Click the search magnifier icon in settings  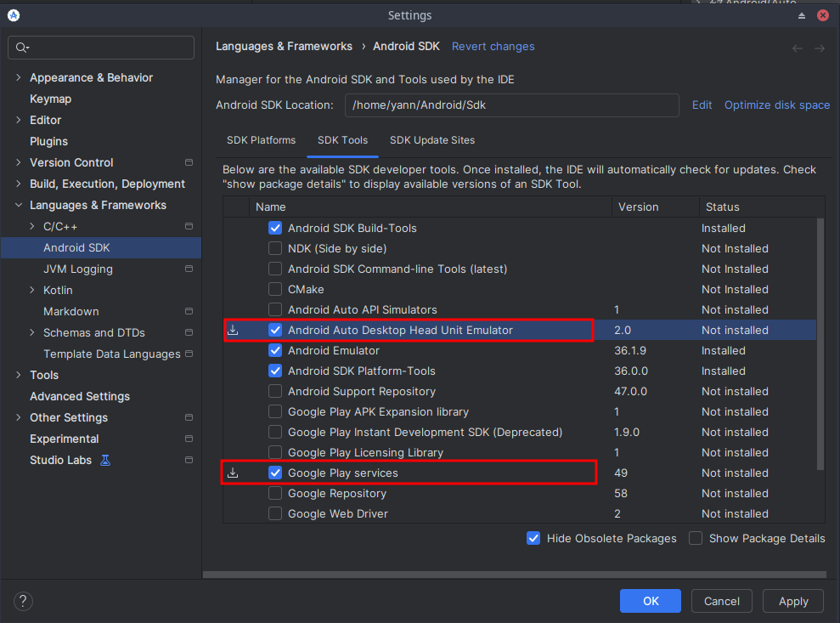click(22, 48)
